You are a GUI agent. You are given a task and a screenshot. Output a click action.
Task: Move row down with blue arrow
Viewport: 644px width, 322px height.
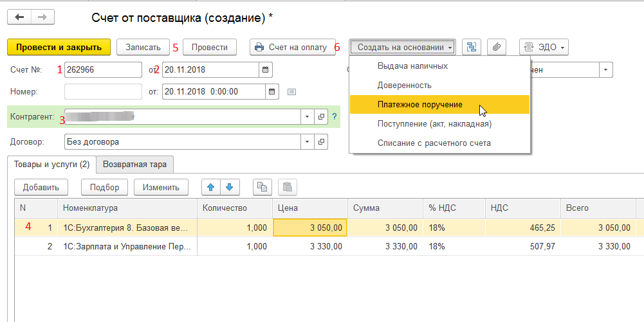pyautogui.click(x=230, y=187)
